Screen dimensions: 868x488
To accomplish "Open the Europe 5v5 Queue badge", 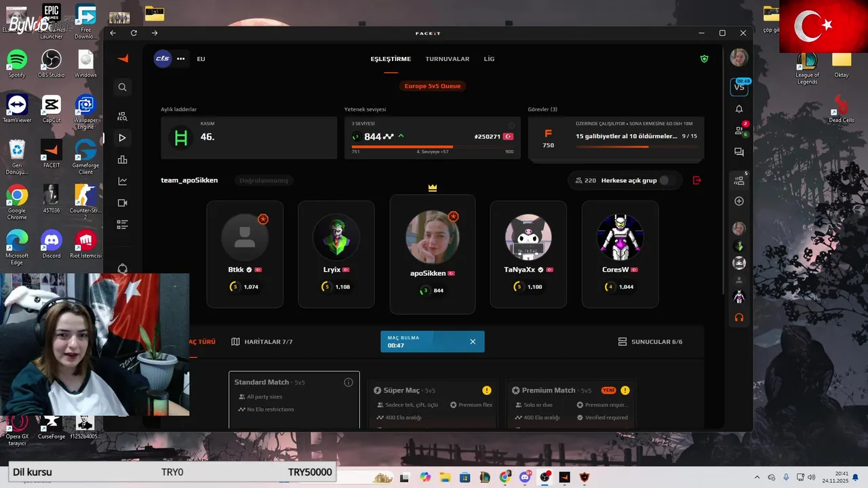I will tap(433, 86).
